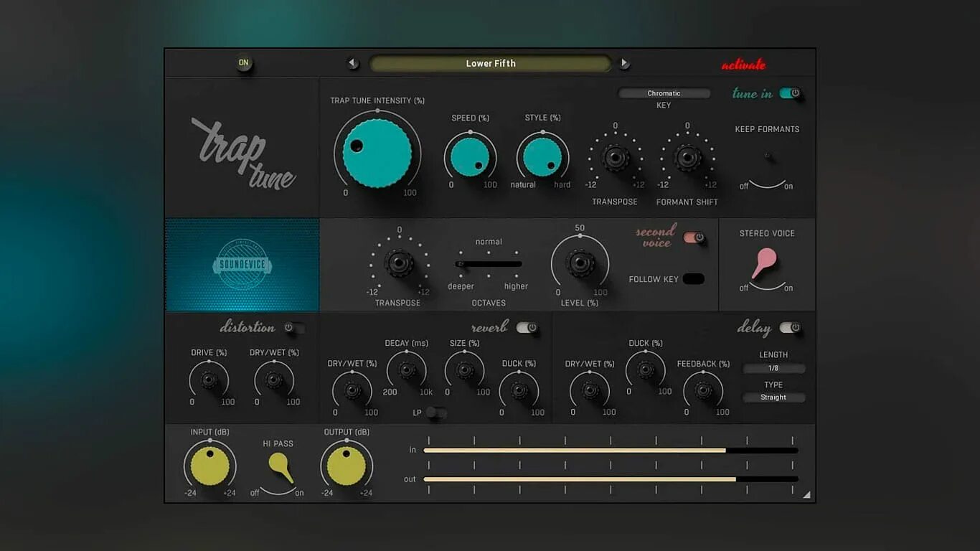Click the reverb Decay (ms) knob
The width and height of the screenshot is (980, 551).
[x=407, y=370]
